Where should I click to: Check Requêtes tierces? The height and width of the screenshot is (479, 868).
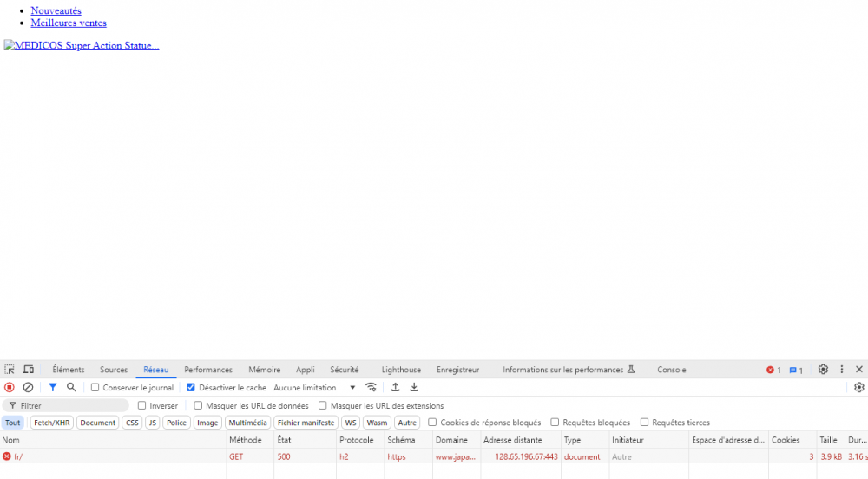[644, 422]
